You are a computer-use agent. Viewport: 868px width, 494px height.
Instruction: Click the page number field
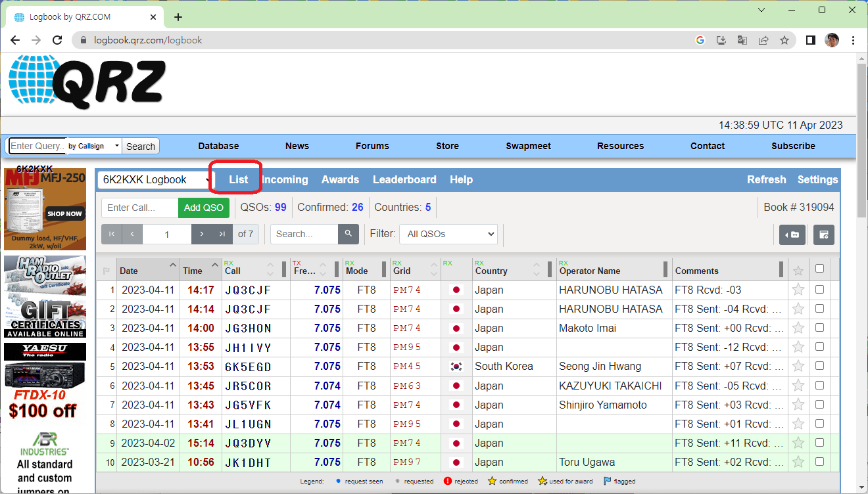point(167,234)
